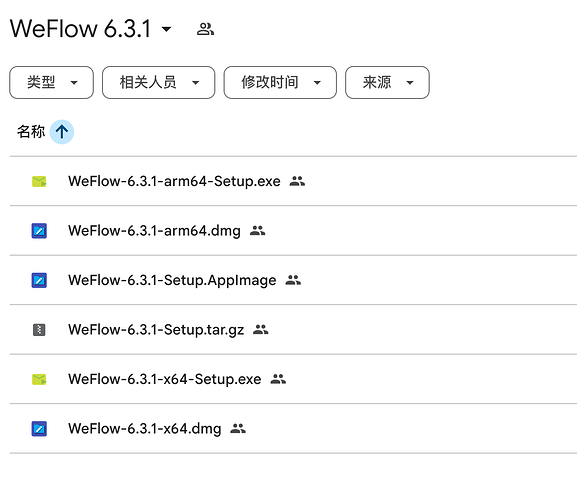577x499 pixels.
Task: Toggle sort direction arrow next to 名称
Action: (x=62, y=132)
